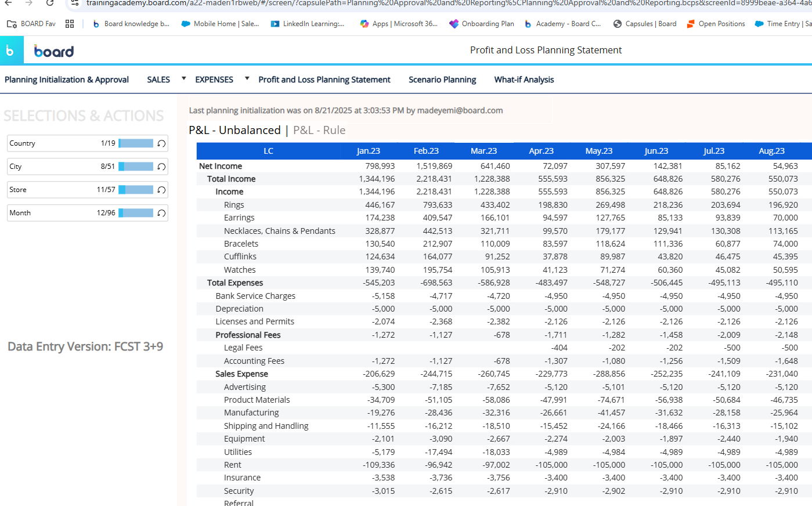The width and height of the screenshot is (812, 506).
Task: Select the Bank Service Charges row
Action: [255, 296]
